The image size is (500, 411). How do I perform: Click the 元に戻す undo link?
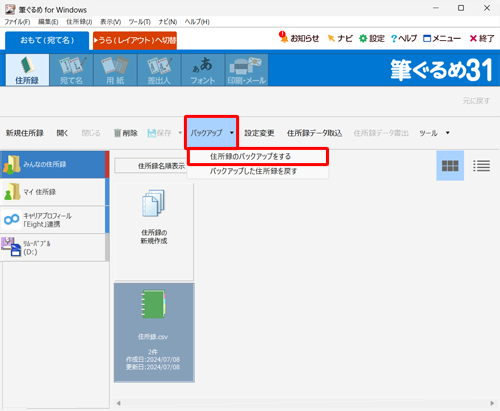[x=476, y=101]
